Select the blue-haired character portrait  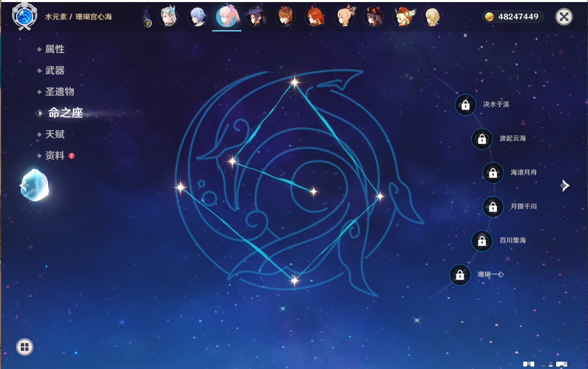tap(197, 17)
